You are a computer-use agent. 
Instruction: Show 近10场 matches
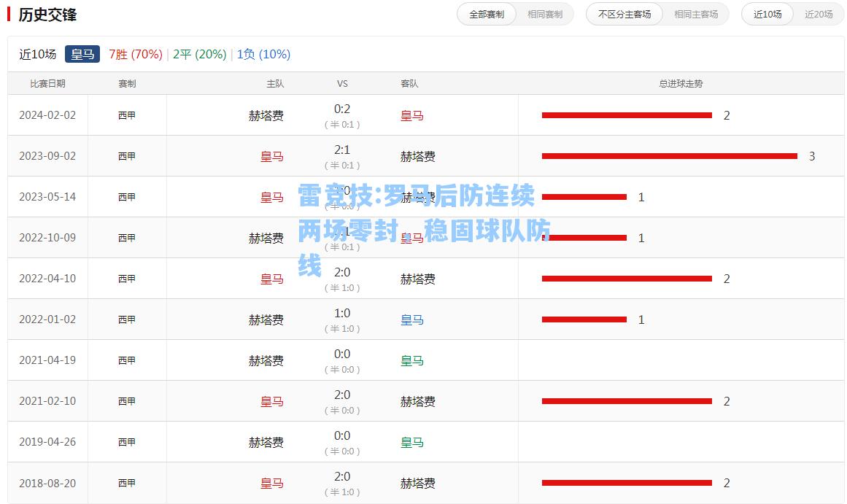pos(767,15)
